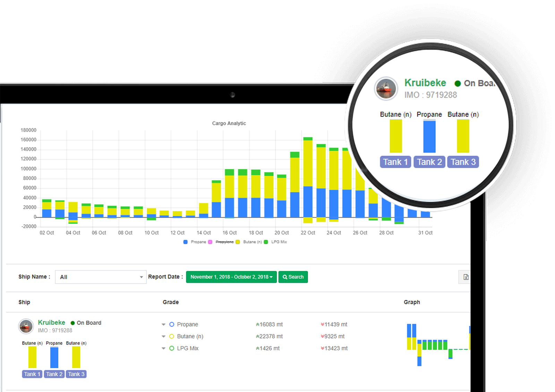This screenshot has width=555, height=392.
Task: Click the Excel export icon
Action: 466,277
